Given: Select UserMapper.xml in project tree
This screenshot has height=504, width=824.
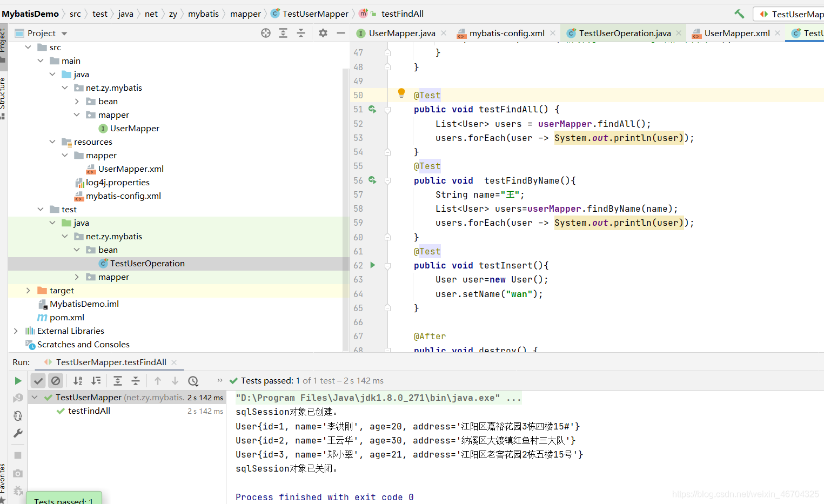Looking at the screenshot, I should click(131, 169).
